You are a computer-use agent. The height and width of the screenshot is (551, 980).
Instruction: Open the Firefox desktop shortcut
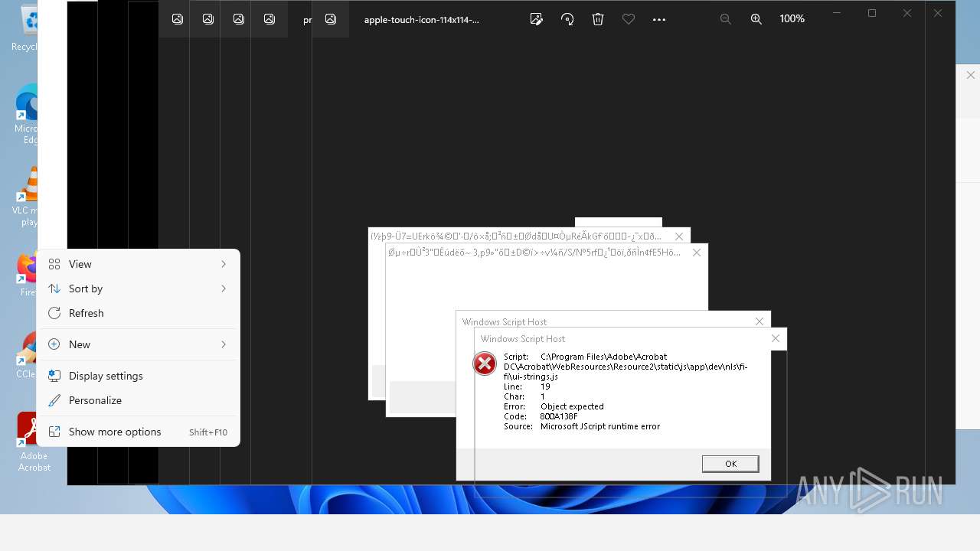(28, 274)
